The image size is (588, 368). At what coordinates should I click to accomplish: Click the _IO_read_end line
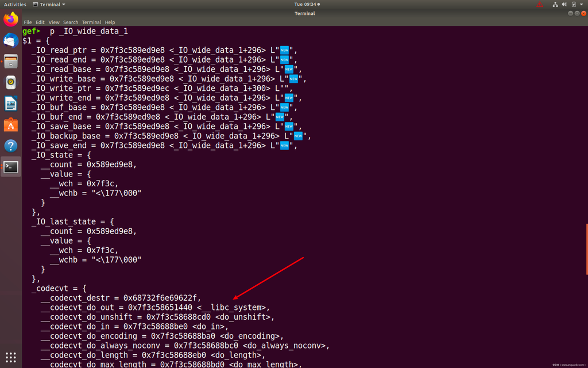(165, 60)
